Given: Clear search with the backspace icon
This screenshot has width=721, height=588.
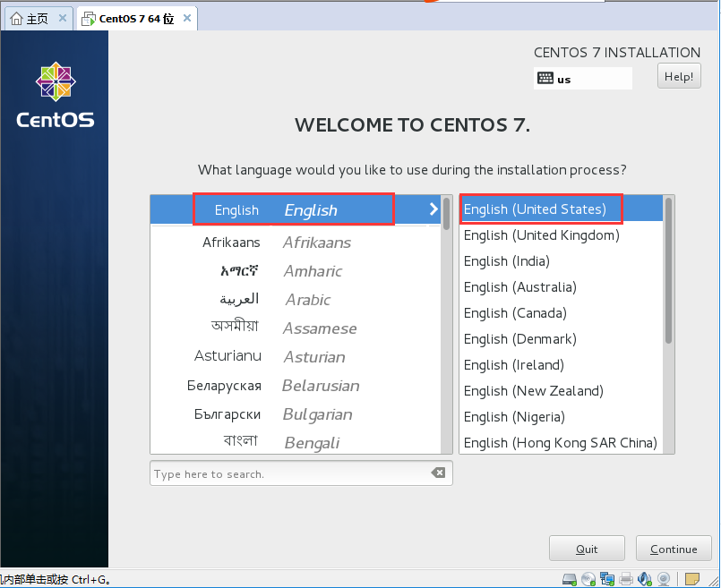Looking at the screenshot, I should click(438, 473).
